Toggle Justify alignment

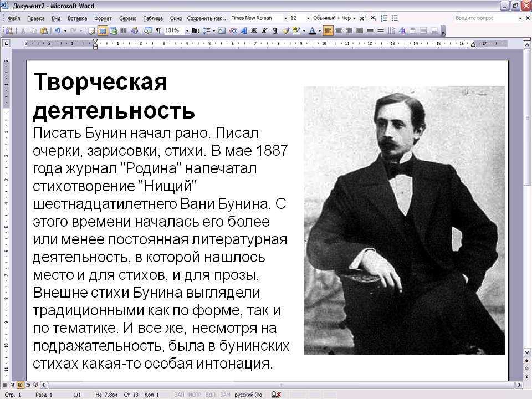click(360, 30)
